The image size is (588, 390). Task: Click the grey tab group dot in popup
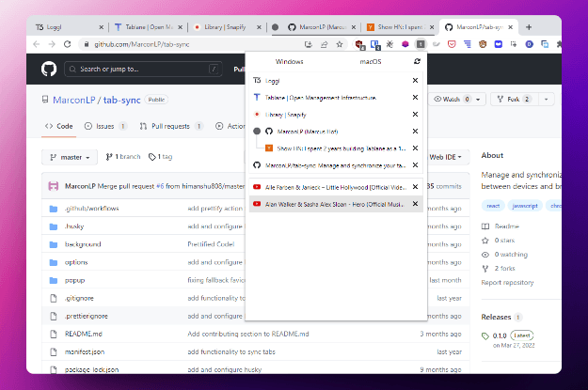click(257, 132)
